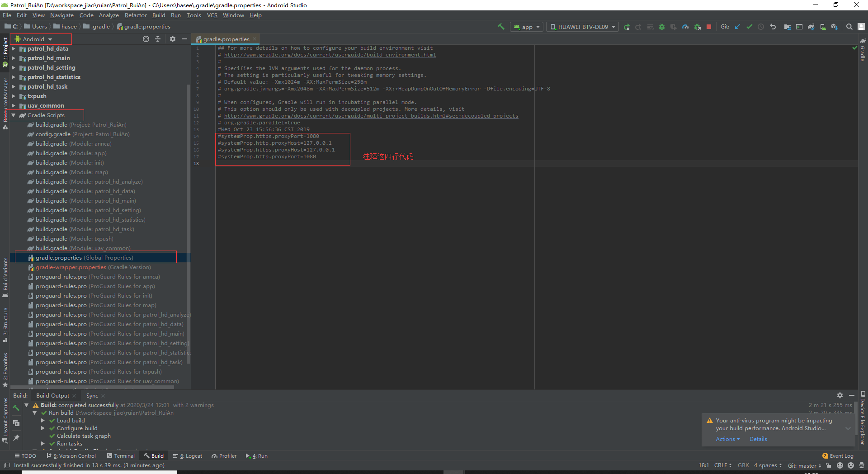The width and height of the screenshot is (868, 474).
Task: Open the VCS menu
Action: 212,15
